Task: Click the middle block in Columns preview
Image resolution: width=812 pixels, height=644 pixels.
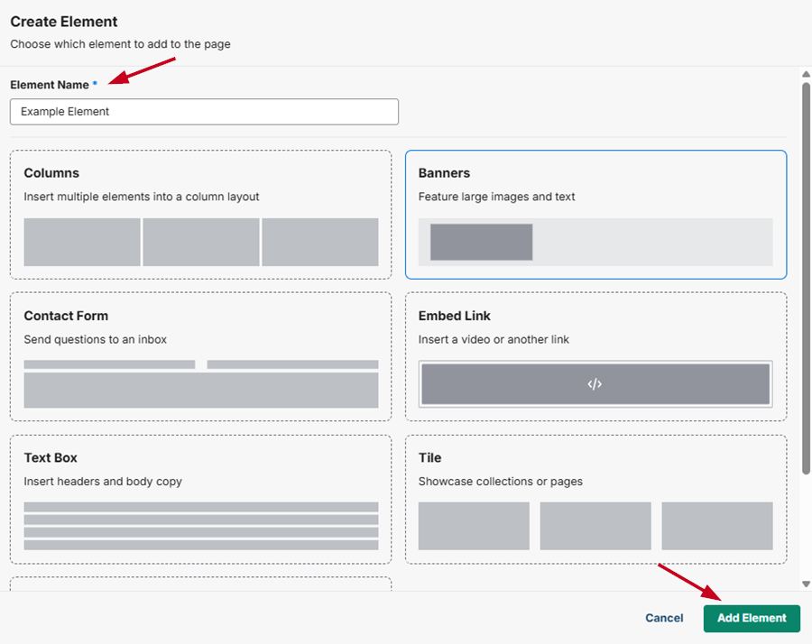Action: (201, 242)
